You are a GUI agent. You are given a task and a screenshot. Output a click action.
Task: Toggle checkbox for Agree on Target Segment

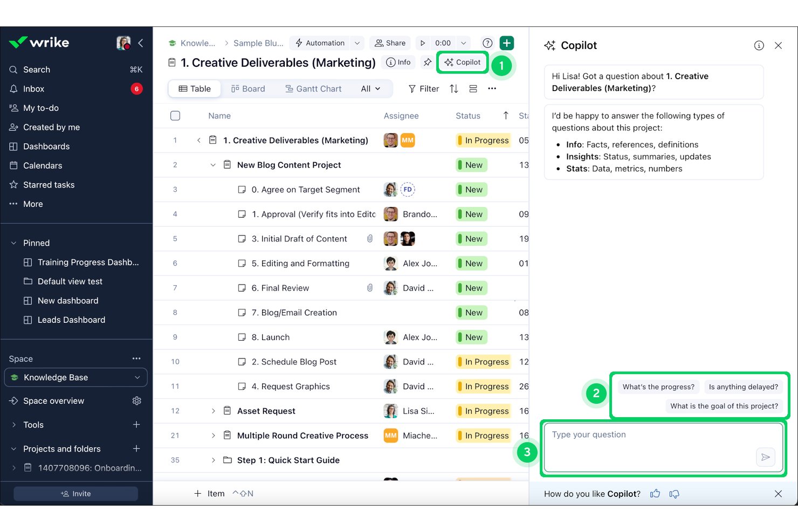point(242,190)
